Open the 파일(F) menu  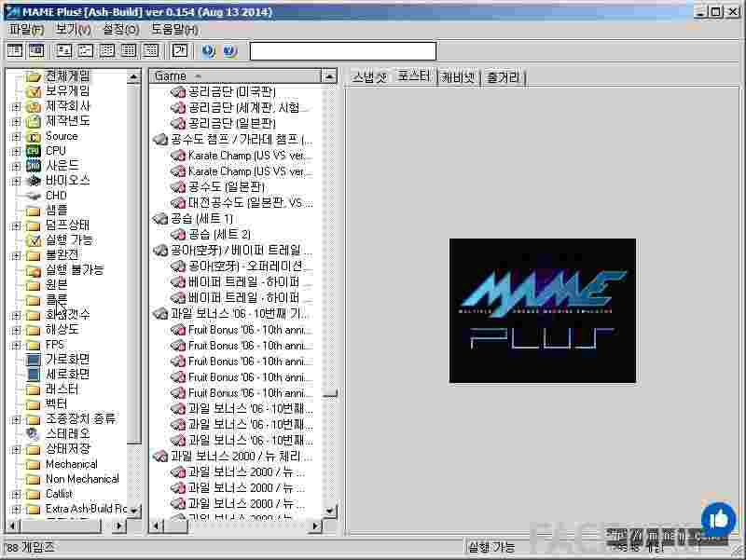pyautogui.click(x=26, y=30)
